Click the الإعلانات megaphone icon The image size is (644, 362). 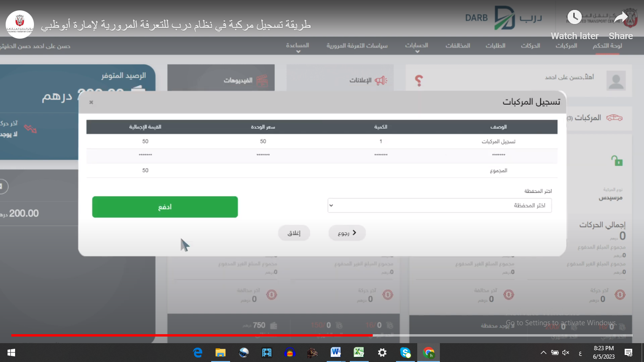[381, 81]
